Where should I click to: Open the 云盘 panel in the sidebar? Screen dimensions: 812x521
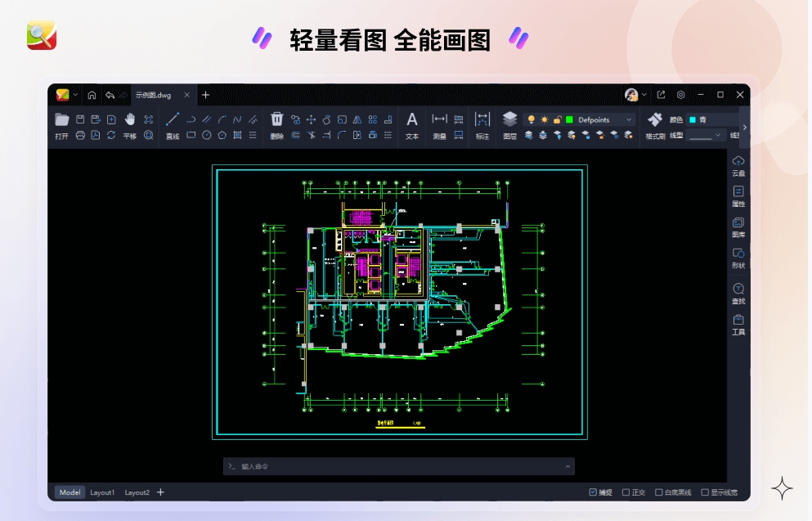[738, 166]
